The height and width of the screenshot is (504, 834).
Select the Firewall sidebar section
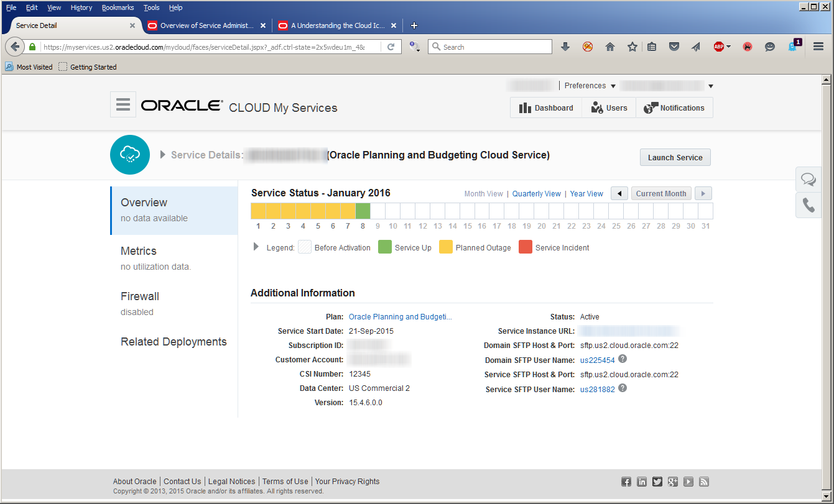tap(174, 303)
